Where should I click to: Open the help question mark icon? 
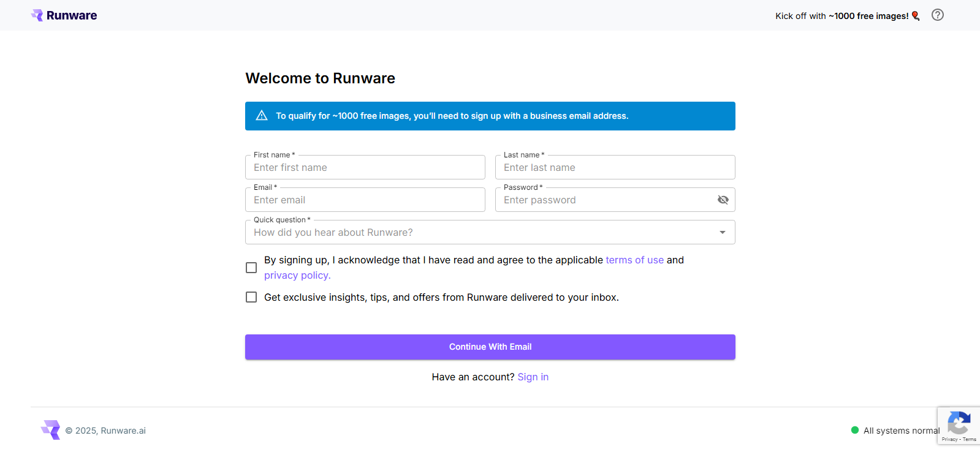click(937, 15)
